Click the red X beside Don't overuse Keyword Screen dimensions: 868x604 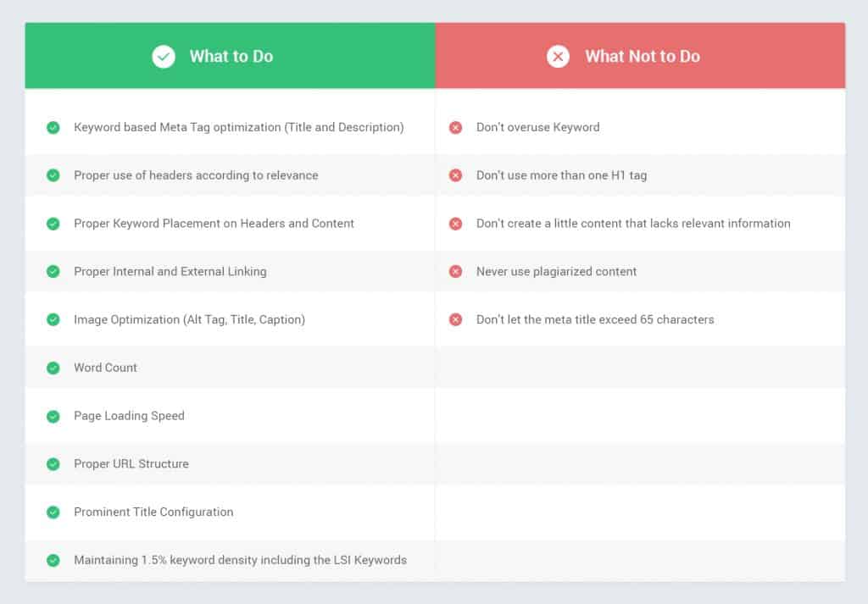pos(456,127)
